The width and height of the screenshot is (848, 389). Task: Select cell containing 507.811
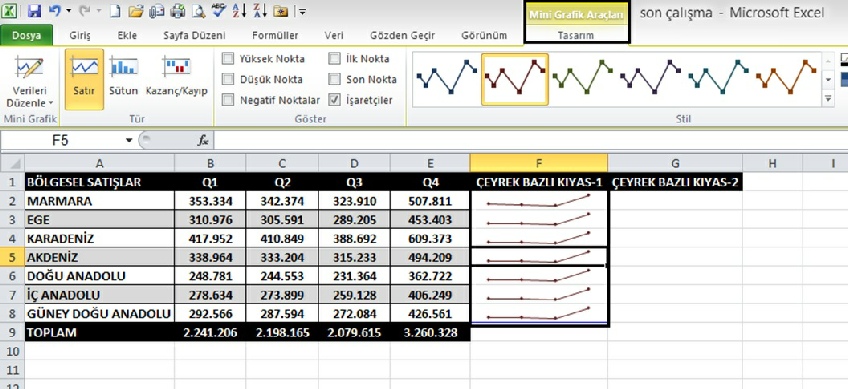tap(430, 201)
